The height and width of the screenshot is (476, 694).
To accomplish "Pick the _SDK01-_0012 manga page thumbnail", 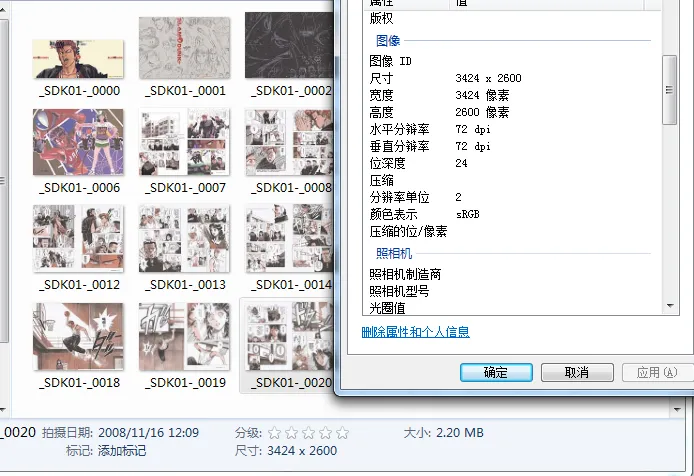I will (78, 239).
